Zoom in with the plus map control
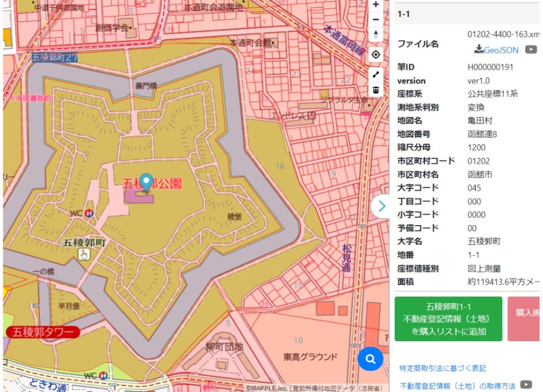Screen dimensions: 543x392 click(x=375, y=5)
